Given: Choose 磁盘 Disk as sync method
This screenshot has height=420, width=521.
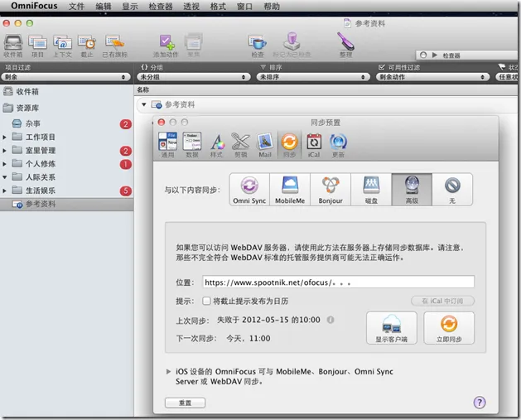Looking at the screenshot, I should (x=371, y=190).
